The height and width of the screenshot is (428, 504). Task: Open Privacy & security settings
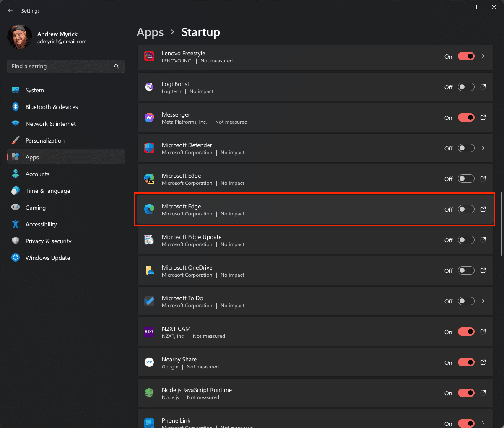coord(66,241)
